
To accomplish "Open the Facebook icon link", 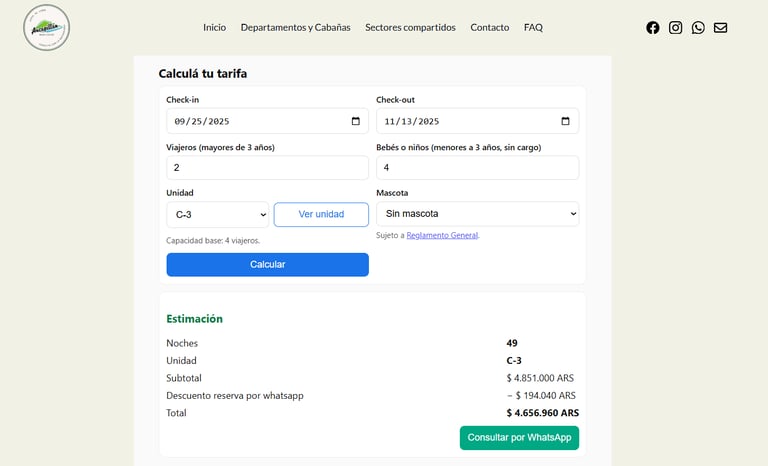I will tap(653, 28).
